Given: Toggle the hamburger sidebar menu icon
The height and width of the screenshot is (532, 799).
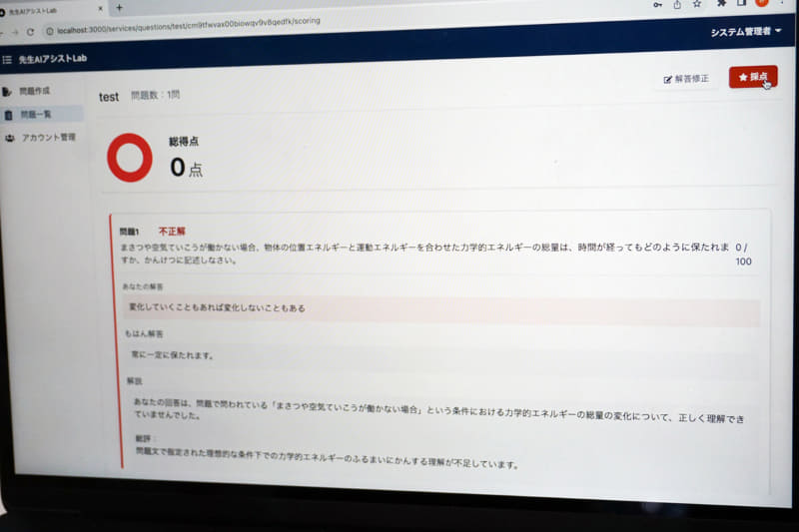Looking at the screenshot, I should click(7, 60).
